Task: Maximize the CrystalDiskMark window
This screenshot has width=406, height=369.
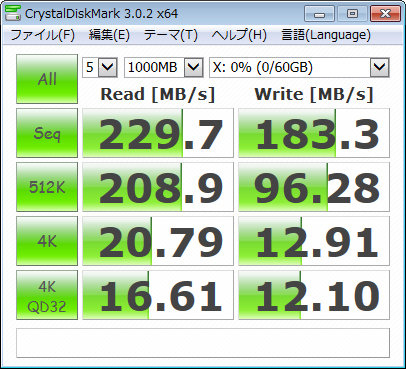Action: [352, 14]
